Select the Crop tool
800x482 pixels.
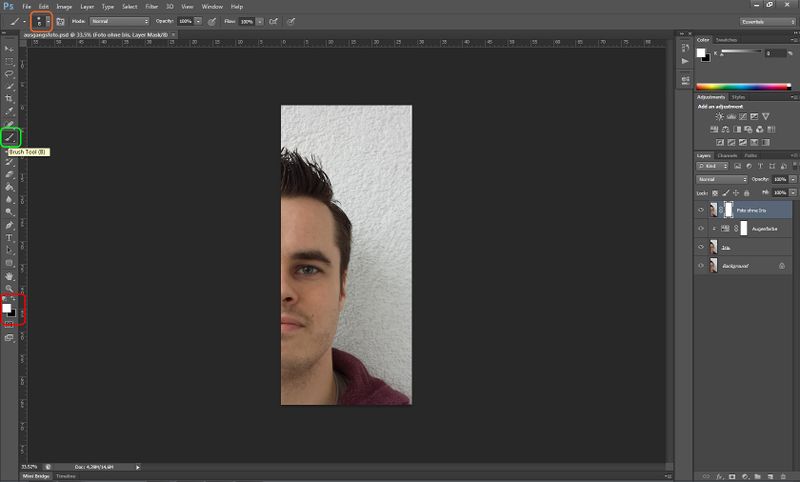point(10,99)
